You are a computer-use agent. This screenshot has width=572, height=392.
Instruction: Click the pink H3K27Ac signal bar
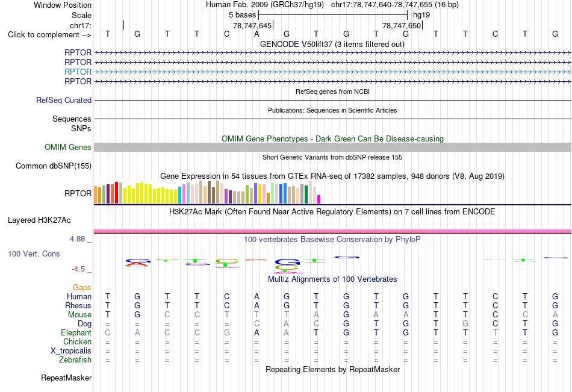pos(332,231)
